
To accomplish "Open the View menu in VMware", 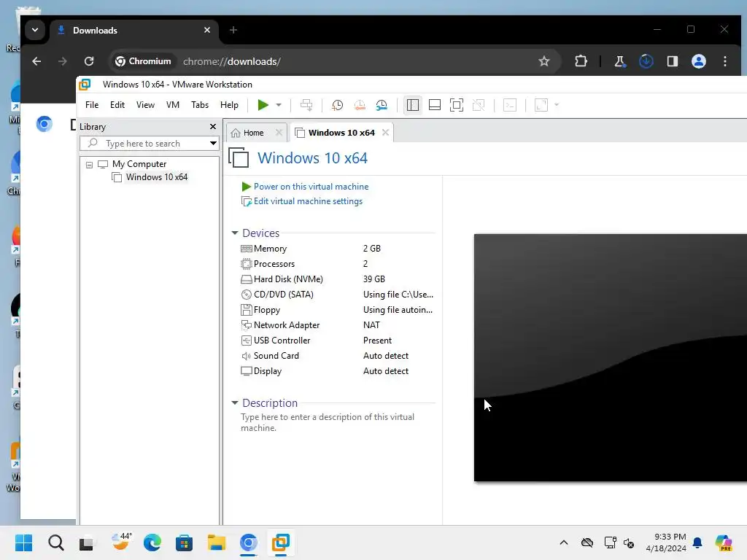I will pos(145,105).
